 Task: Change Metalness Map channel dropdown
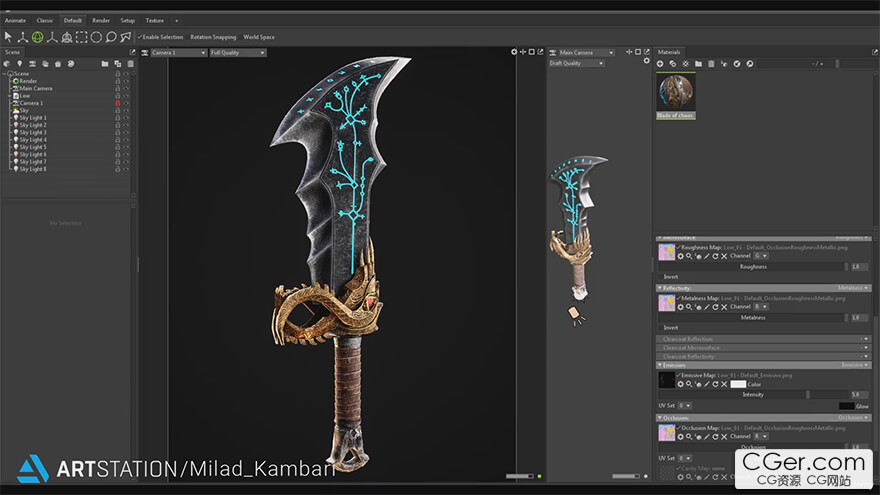coord(761,307)
